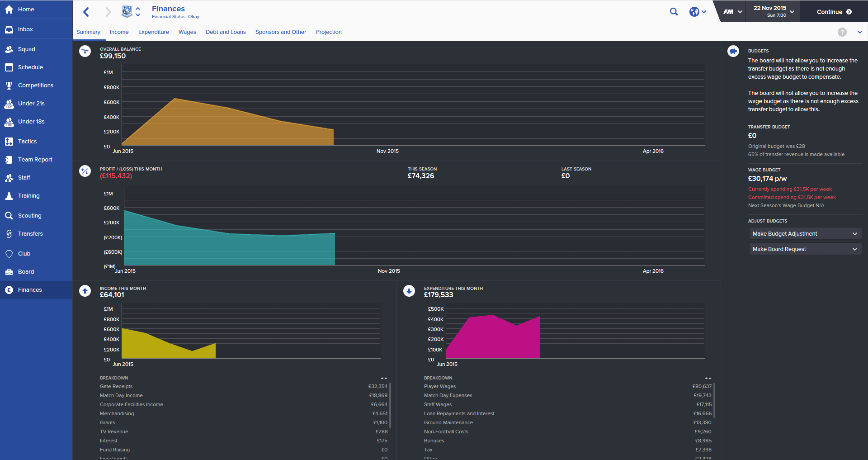Open the Expenditure tab
868x460 pixels.
coord(154,32)
